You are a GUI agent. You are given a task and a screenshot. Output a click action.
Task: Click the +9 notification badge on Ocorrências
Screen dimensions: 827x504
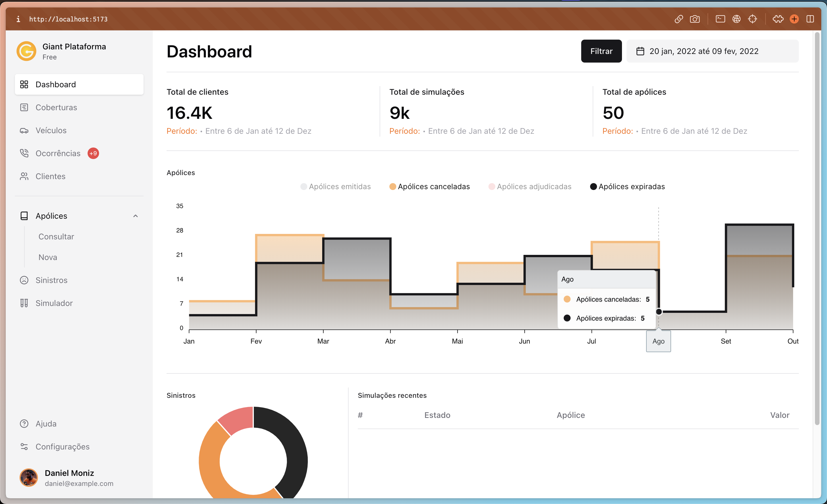pyautogui.click(x=93, y=153)
